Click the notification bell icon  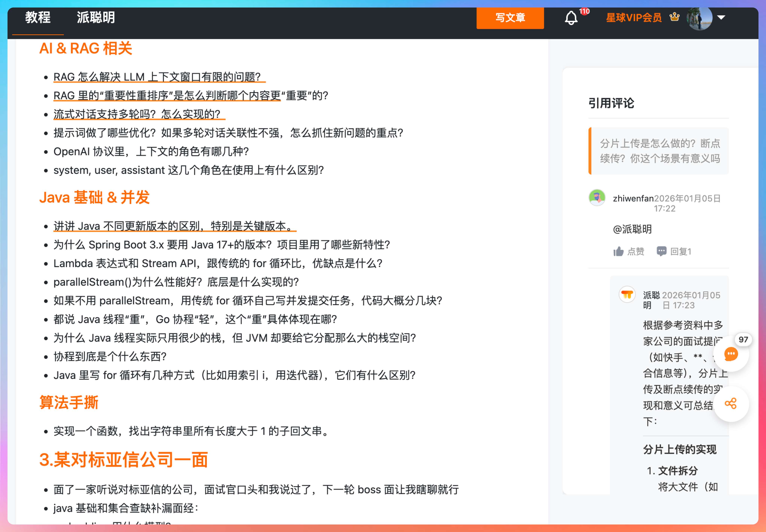(x=571, y=18)
